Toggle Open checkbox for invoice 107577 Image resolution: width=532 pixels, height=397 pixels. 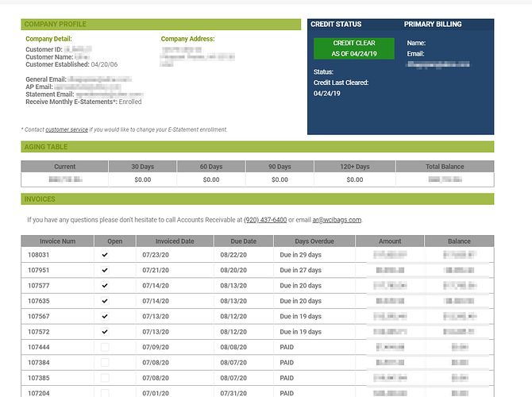tap(105, 285)
